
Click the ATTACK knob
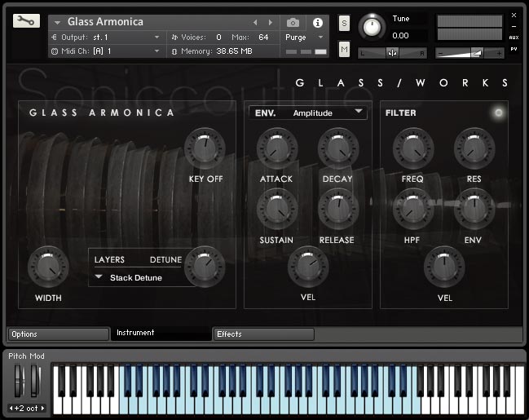pos(276,148)
